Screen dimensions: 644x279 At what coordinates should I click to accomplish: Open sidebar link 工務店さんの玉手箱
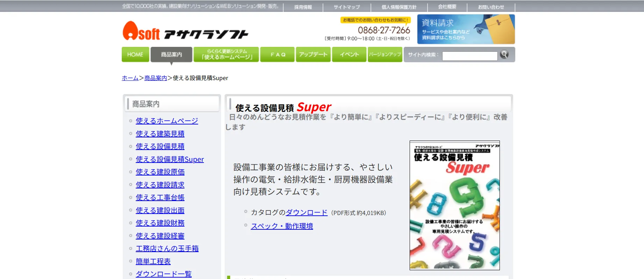(x=167, y=249)
